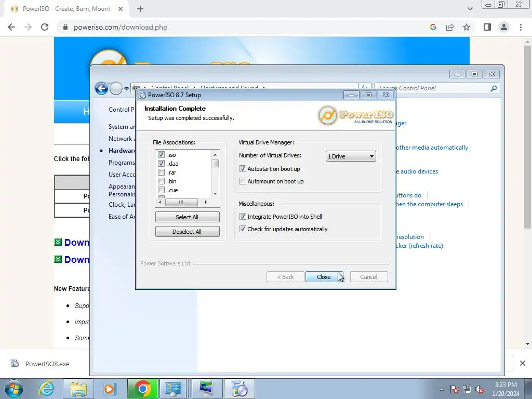
Task: Click Close to finish setup
Action: coord(324,277)
